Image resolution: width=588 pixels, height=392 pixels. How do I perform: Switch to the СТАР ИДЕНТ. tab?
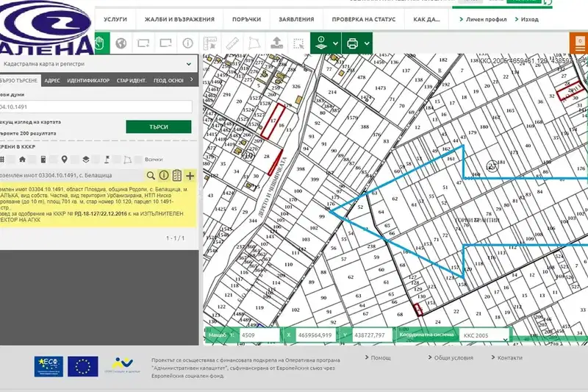click(132, 80)
